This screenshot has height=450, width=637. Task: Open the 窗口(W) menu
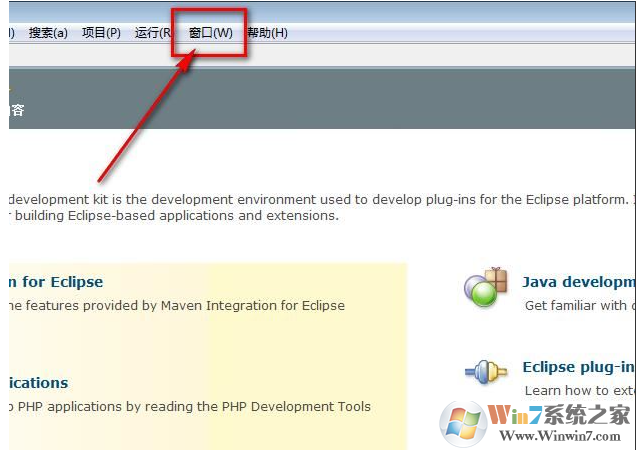click(x=210, y=33)
